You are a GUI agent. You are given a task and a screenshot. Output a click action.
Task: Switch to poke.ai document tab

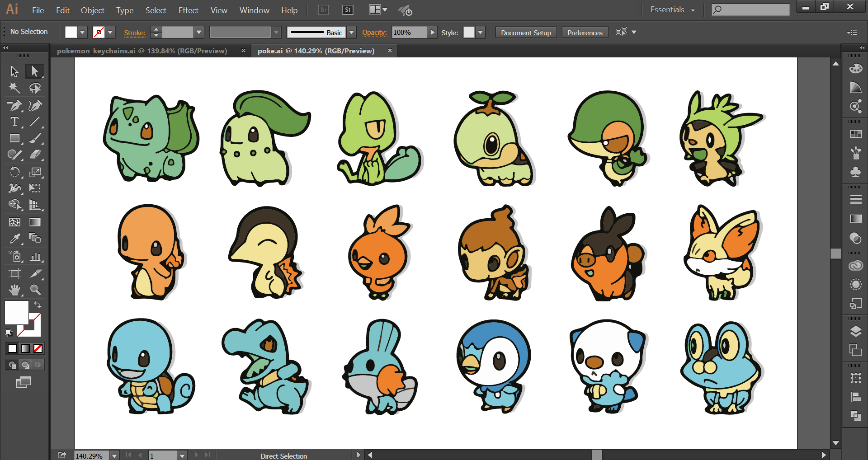[316, 51]
